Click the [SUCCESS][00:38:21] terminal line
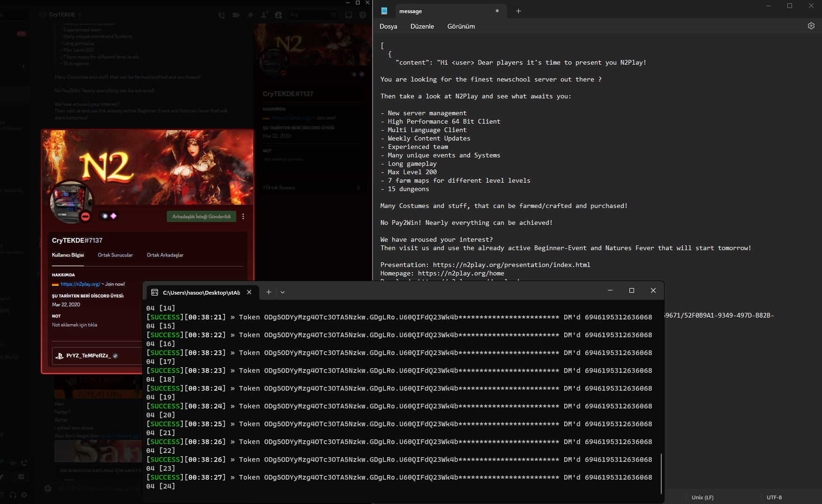The width and height of the screenshot is (822, 504). 399,317
